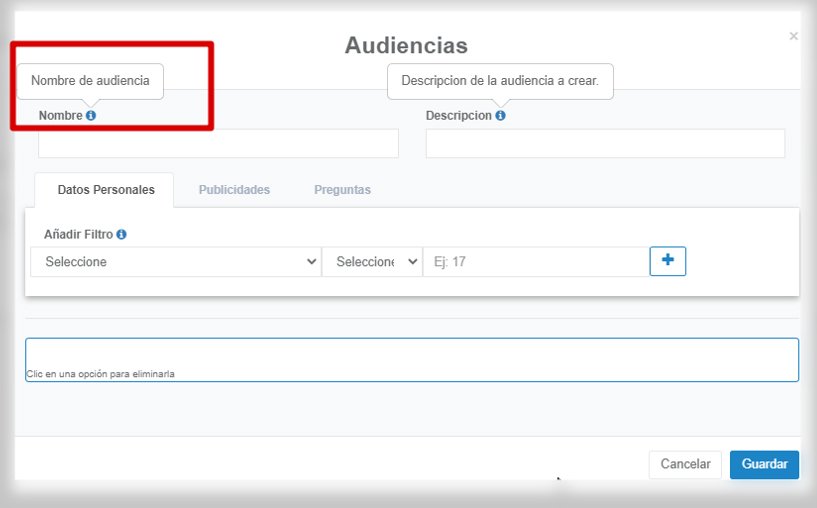Open the first Seleccione filter dropdown

[x=176, y=262]
